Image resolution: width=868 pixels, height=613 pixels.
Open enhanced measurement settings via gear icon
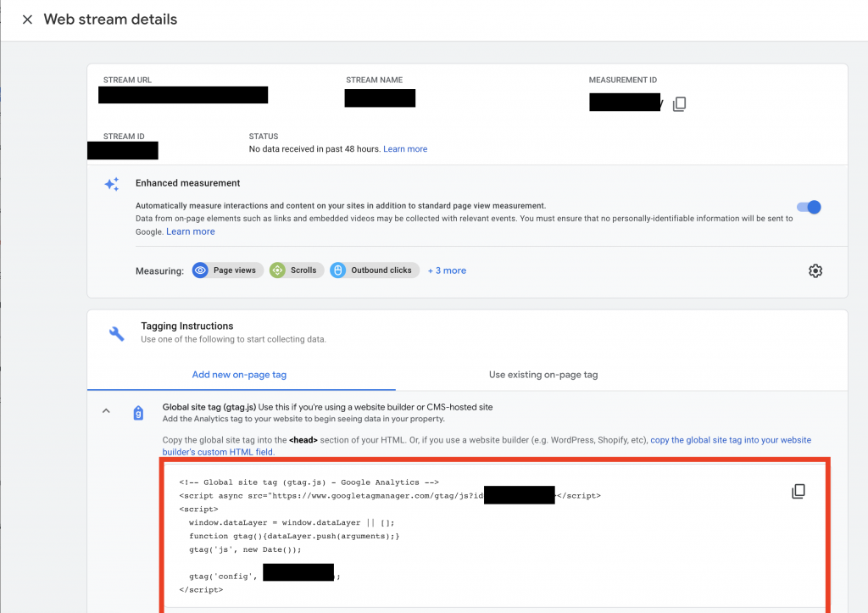(815, 270)
